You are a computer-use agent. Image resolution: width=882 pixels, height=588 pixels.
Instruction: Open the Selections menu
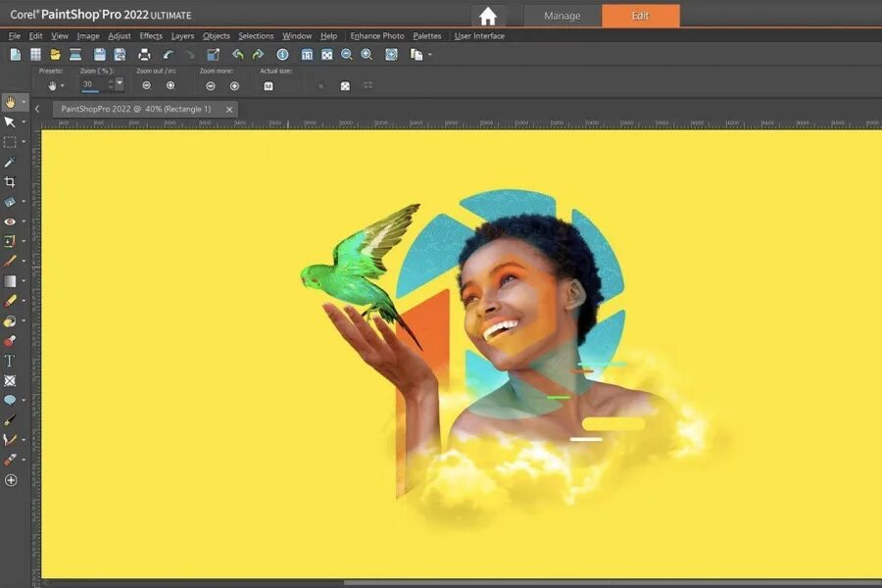point(256,35)
